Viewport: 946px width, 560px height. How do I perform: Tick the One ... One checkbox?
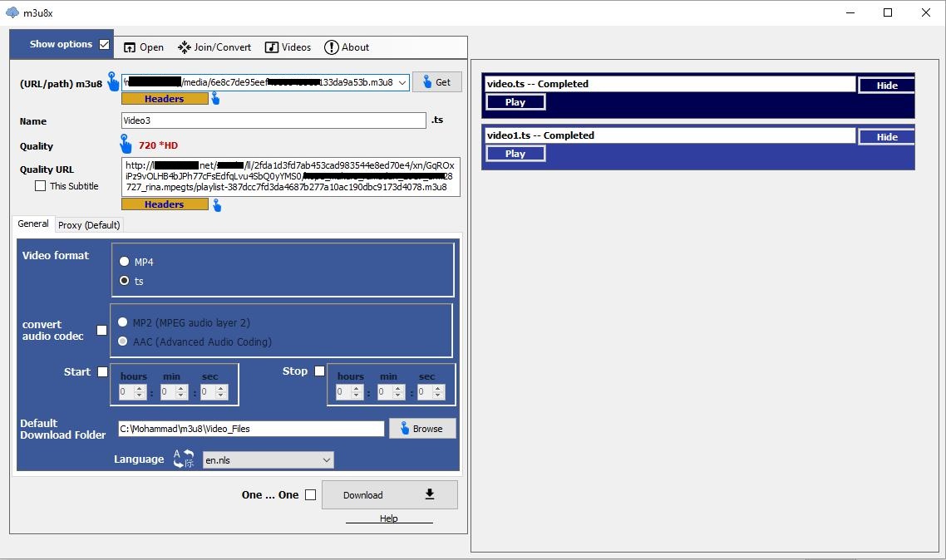point(311,495)
